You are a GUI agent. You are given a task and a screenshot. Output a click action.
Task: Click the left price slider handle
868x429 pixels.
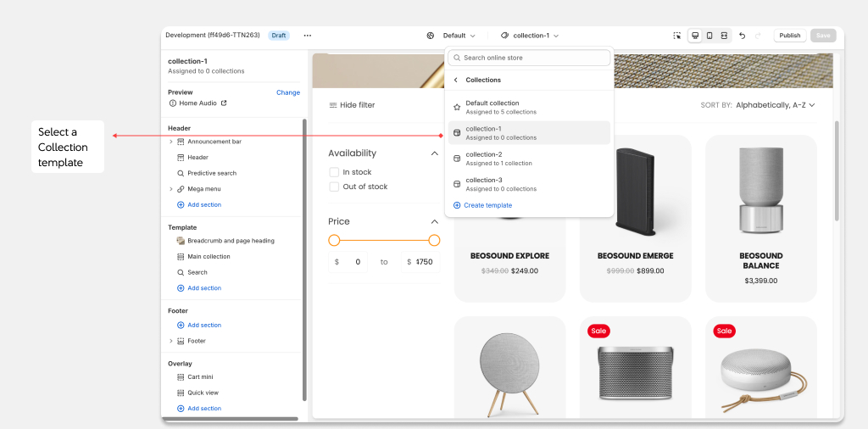(x=334, y=241)
